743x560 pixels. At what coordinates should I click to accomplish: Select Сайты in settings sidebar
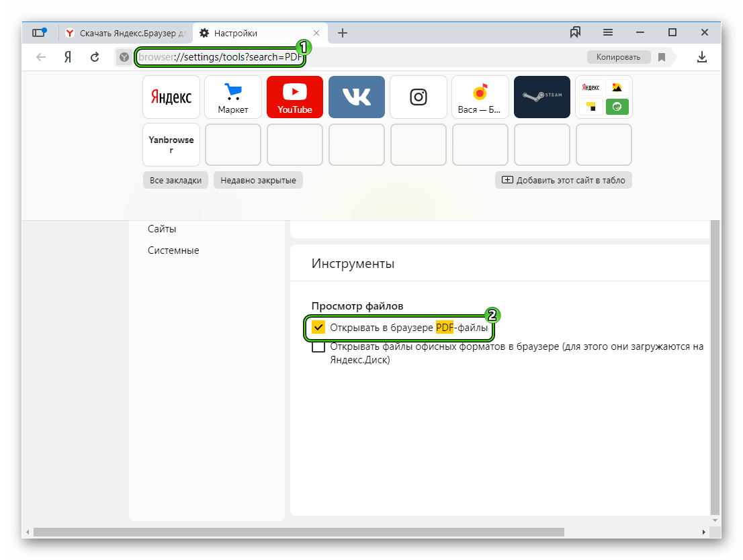click(162, 229)
